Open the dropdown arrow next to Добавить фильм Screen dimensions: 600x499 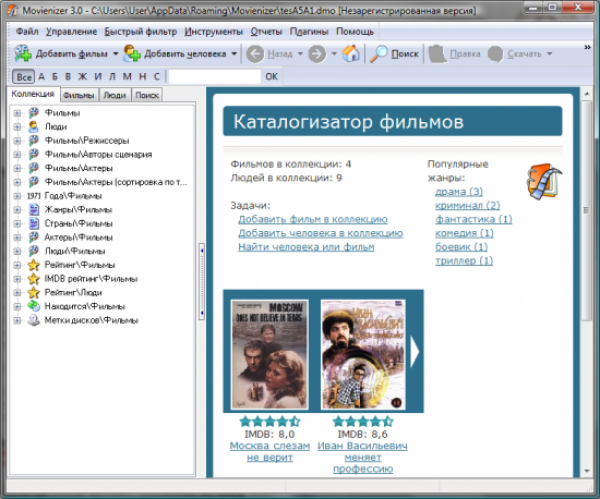pos(115,53)
